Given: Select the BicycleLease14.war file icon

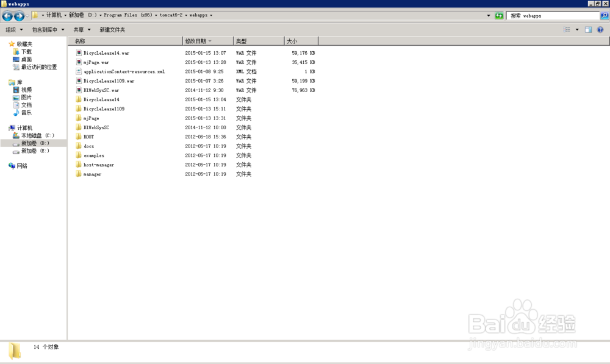Looking at the screenshot, I should [79, 53].
